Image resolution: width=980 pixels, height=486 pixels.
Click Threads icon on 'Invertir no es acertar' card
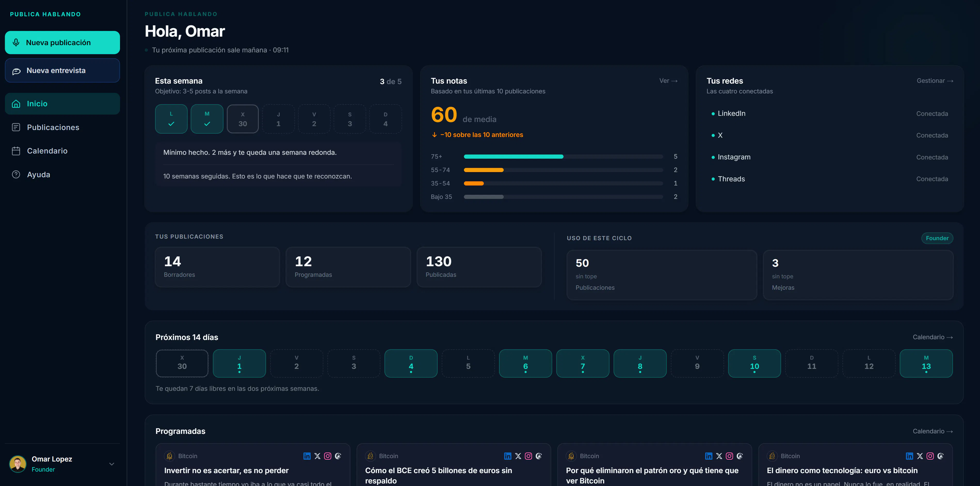338,456
